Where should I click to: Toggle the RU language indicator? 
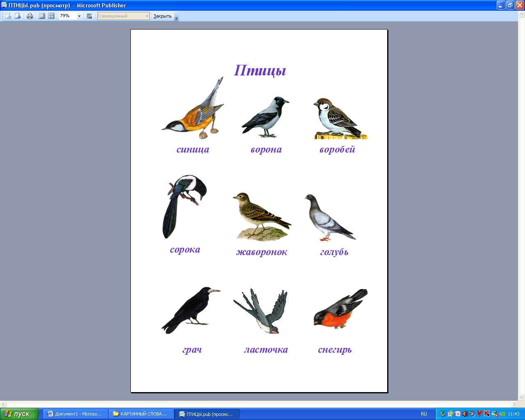pos(424,414)
